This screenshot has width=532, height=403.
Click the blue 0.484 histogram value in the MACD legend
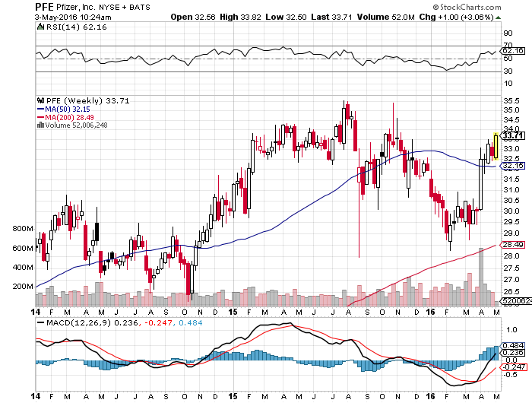[190, 322]
